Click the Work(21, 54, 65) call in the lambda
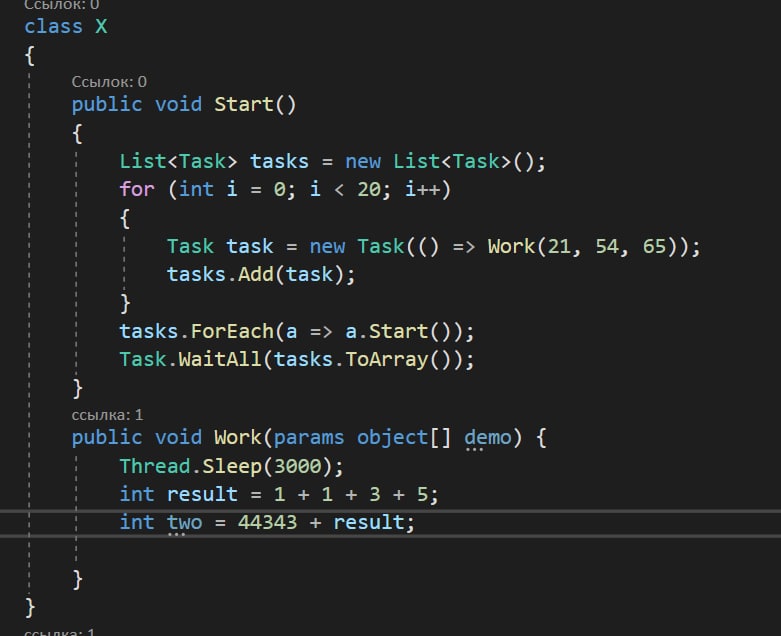Image resolution: width=781 pixels, height=636 pixels. coord(587,246)
